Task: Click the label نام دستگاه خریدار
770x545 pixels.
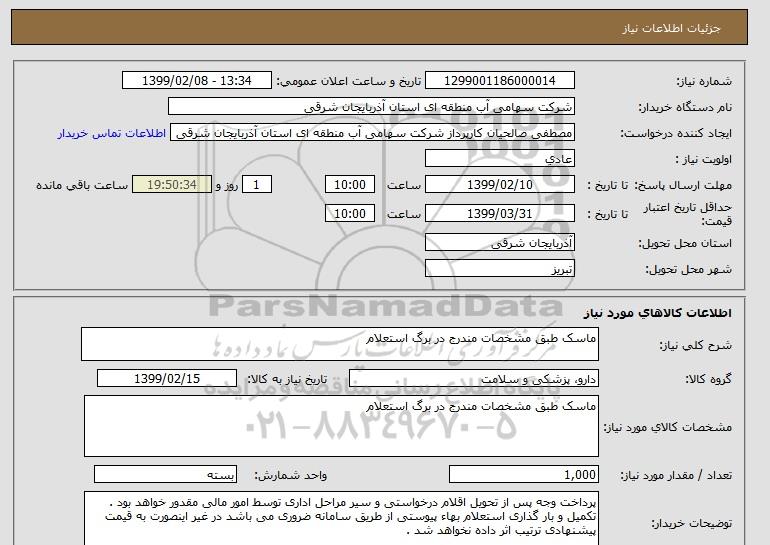Action: (685, 107)
